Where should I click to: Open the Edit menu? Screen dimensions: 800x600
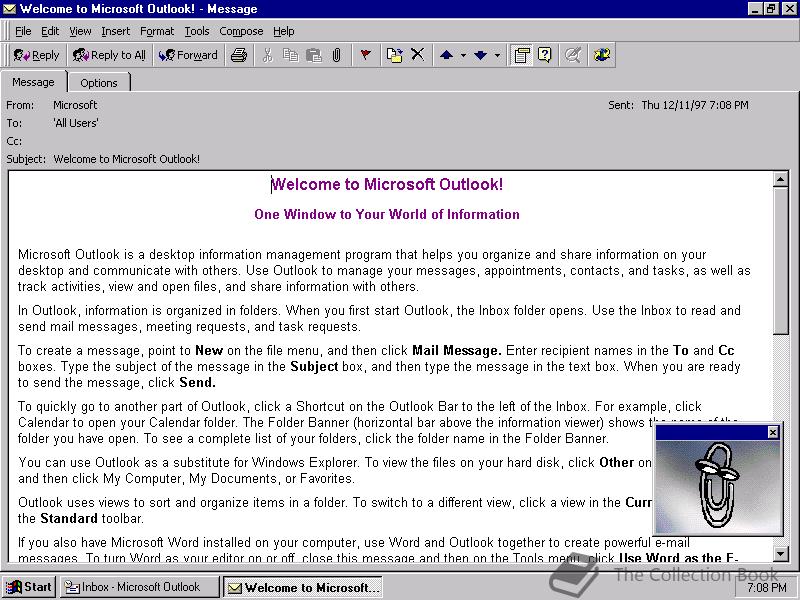point(50,31)
